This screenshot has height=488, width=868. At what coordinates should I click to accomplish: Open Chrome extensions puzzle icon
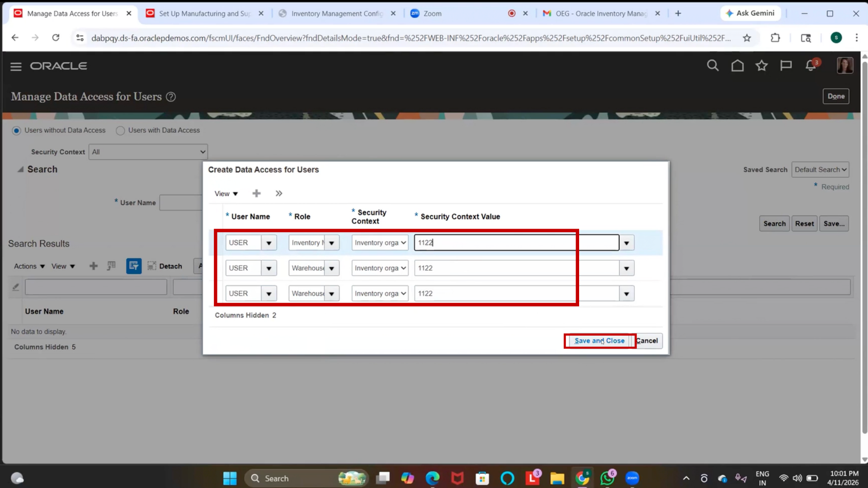(x=775, y=38)
